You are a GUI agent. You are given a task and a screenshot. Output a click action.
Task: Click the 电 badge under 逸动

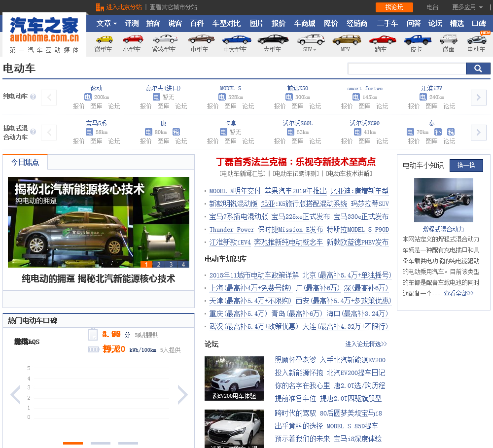point(88,97)
